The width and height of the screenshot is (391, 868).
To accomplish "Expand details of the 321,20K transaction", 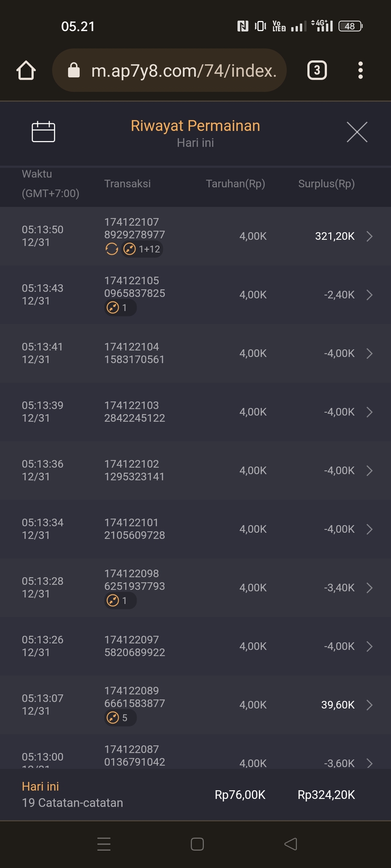I will pos(369,236).
